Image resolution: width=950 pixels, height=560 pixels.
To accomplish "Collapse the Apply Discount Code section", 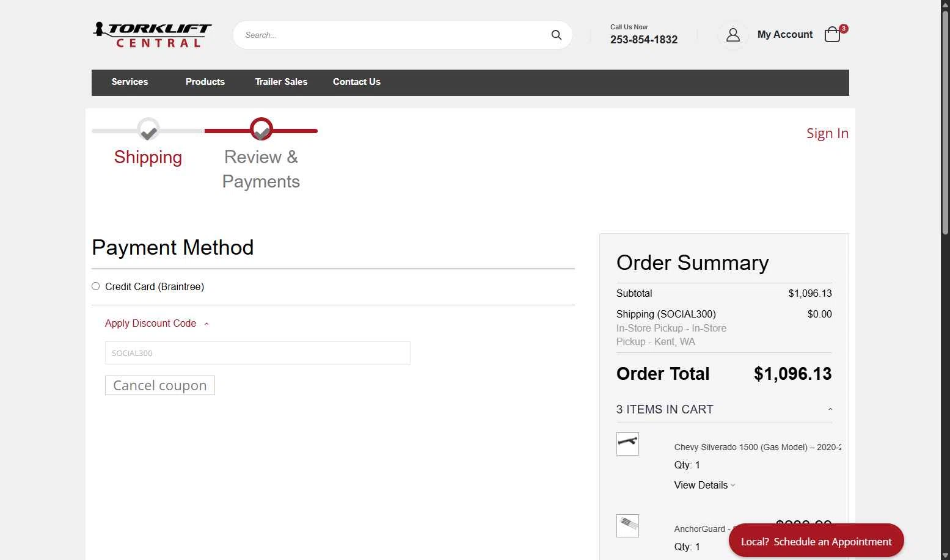I will pos(157,324).
